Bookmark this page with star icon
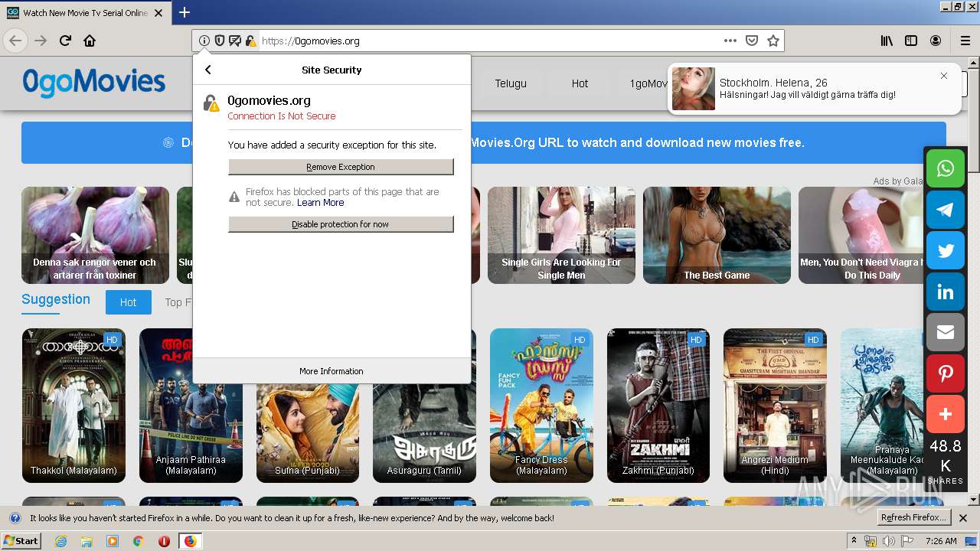980x551 pixels. (x=773, y=41)
